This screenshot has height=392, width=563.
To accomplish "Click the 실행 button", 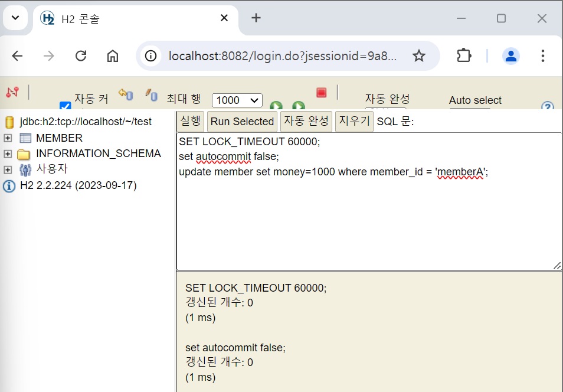I will point(190,121).
